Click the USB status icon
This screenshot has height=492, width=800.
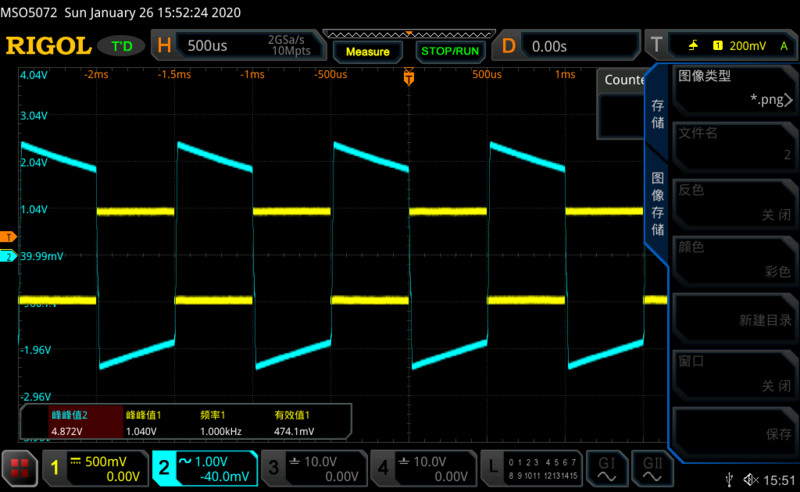tap(735, 481)
